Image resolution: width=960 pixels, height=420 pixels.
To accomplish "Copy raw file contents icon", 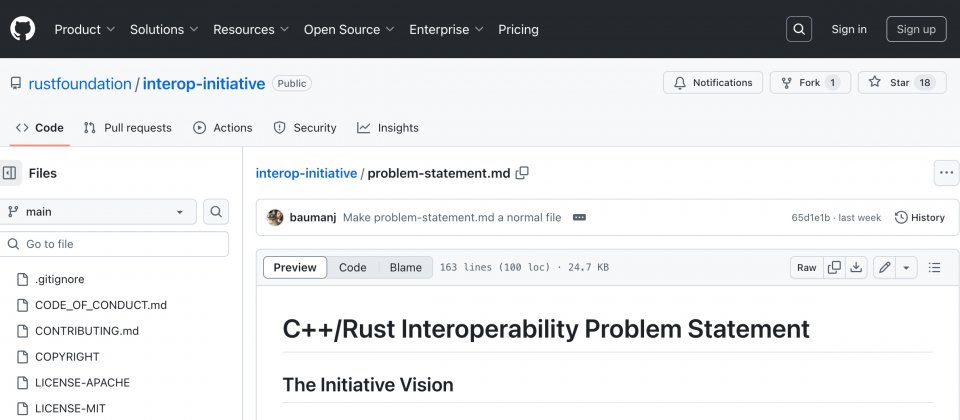I will [834, 268].
